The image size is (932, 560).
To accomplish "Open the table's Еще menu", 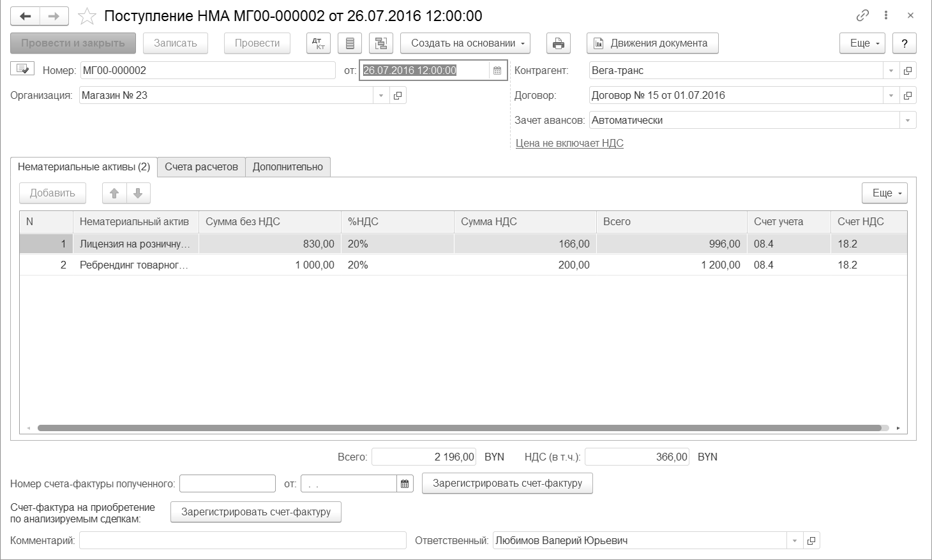I will coord(885,193).
